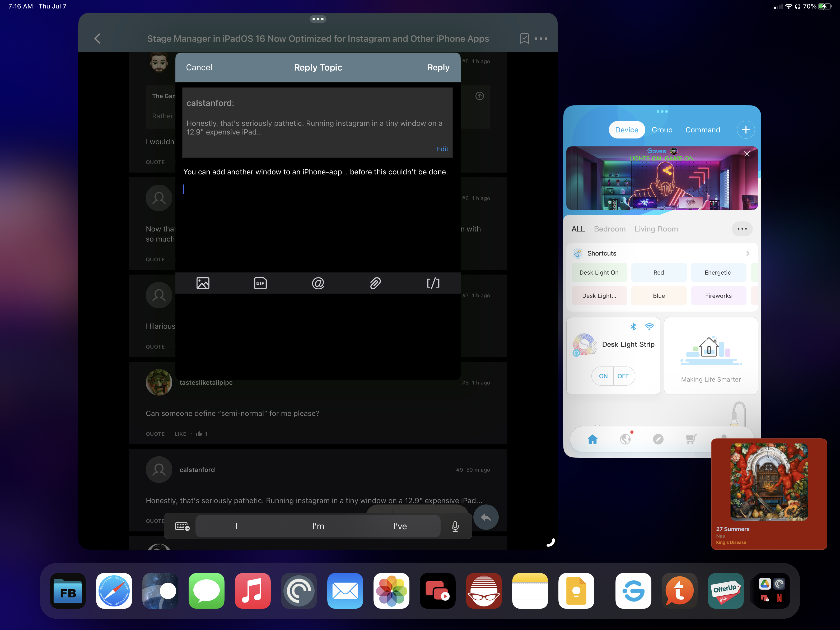
Task: Activate the Blue color shortcut
Action: 659,296
